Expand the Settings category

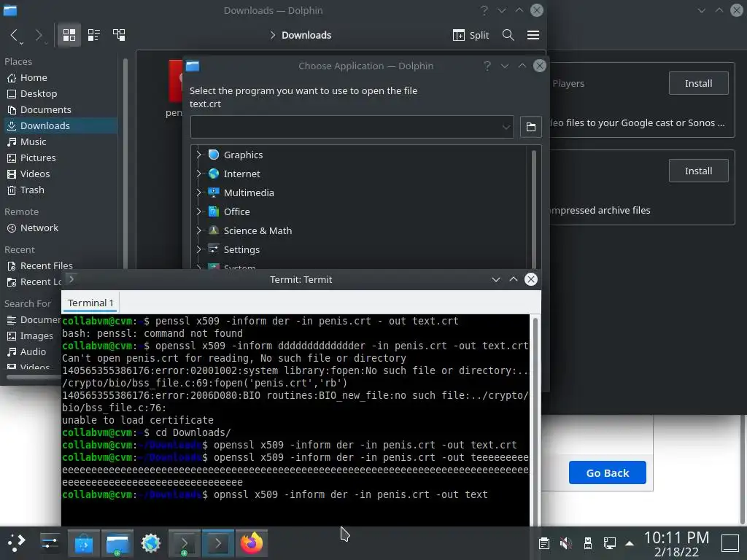point(198,249)
